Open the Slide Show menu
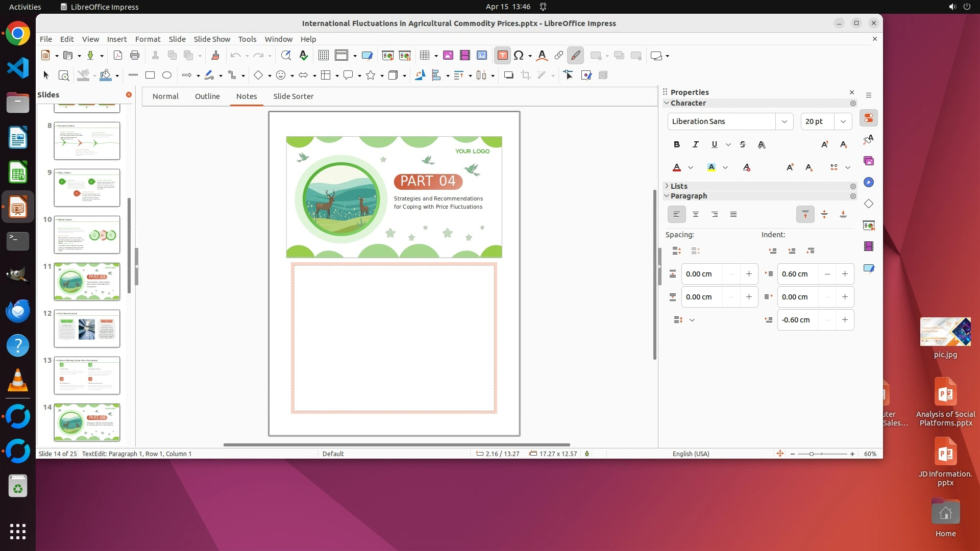The width and height of the screenshot is (980, 551). 212,39
